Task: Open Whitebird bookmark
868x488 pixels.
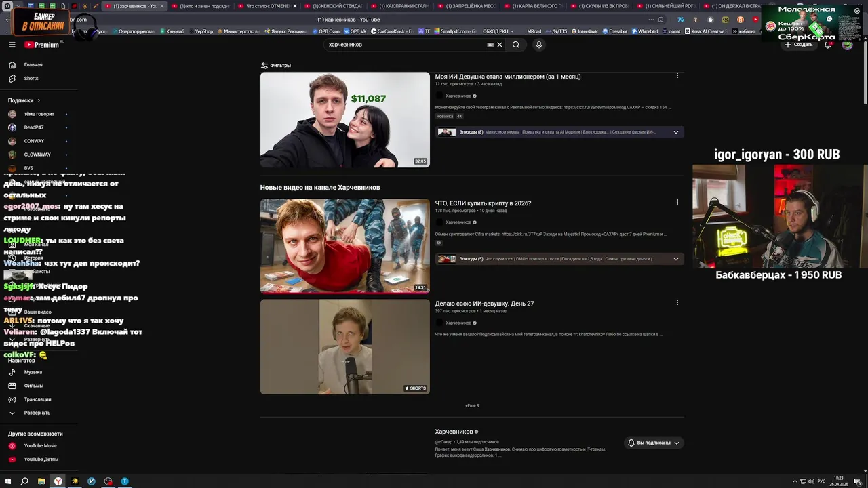Action: coord(645,31)
